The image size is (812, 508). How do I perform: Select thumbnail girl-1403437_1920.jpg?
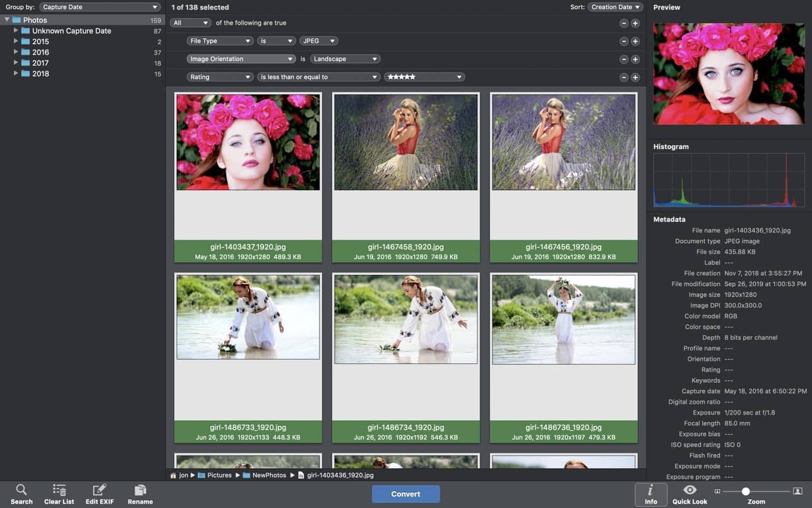248,178
